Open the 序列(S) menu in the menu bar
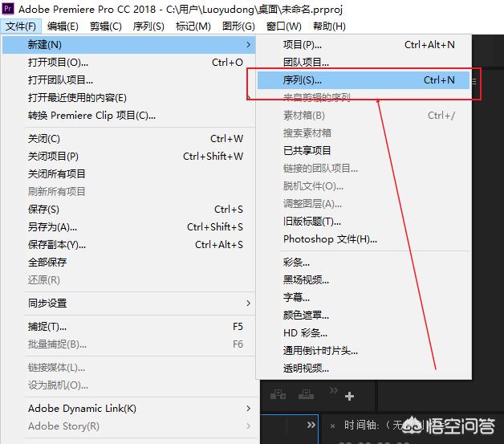Screen dimensions: 504x444 coord(148,26)
